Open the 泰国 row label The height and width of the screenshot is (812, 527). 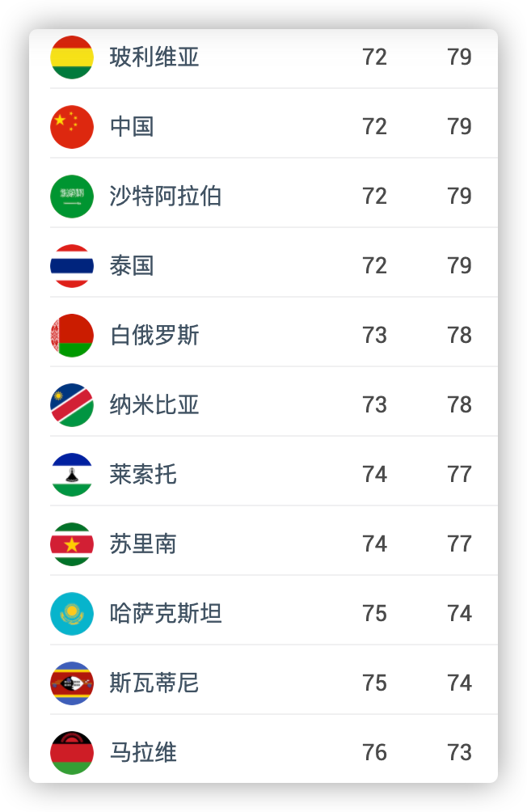[x=132, y=265]
